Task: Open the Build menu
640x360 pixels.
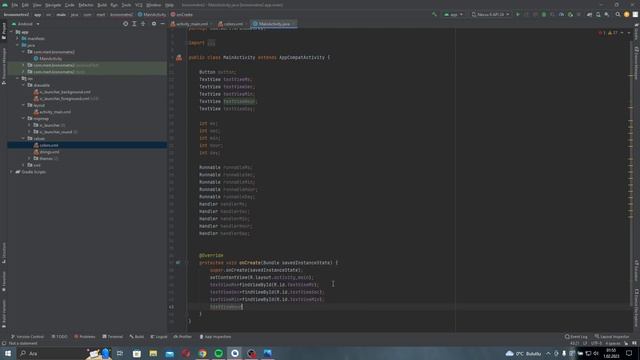Action: (x=102, y=5)
